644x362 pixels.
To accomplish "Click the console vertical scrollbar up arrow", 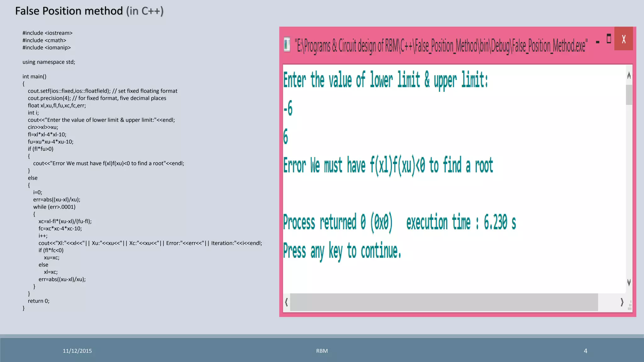I will [x=629, y=75].
